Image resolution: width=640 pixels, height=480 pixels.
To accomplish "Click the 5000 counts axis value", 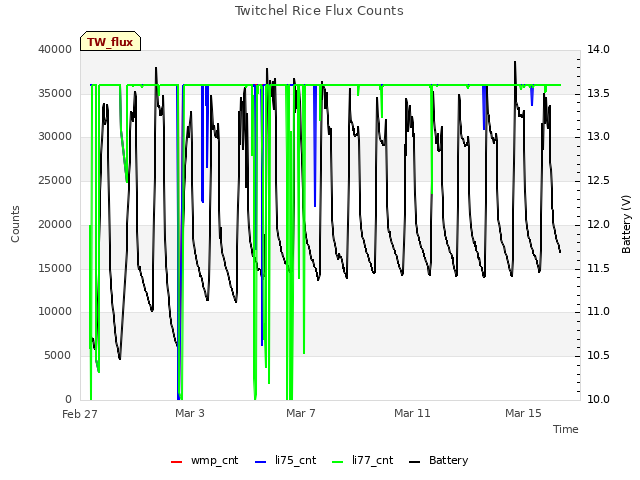I will pyautogui.click(x=58, y=356).
